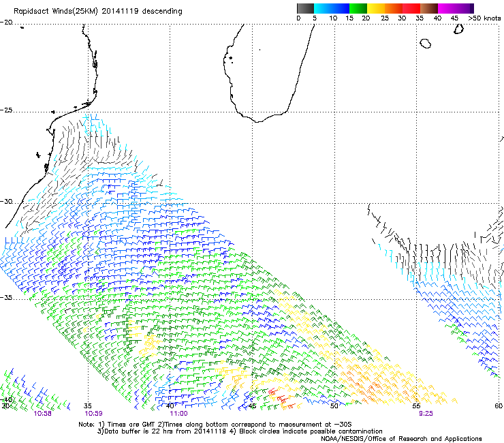Click the '45' label under the color scale
Image resolution: width=504 pixels, height=443 pixels.
click(x=454, y=18)
